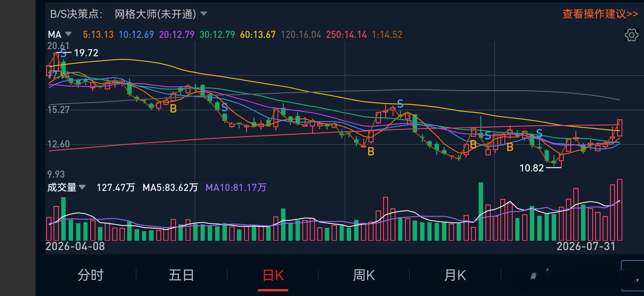
Task: Click the tallest green volume bar
Action: [481, 211]
